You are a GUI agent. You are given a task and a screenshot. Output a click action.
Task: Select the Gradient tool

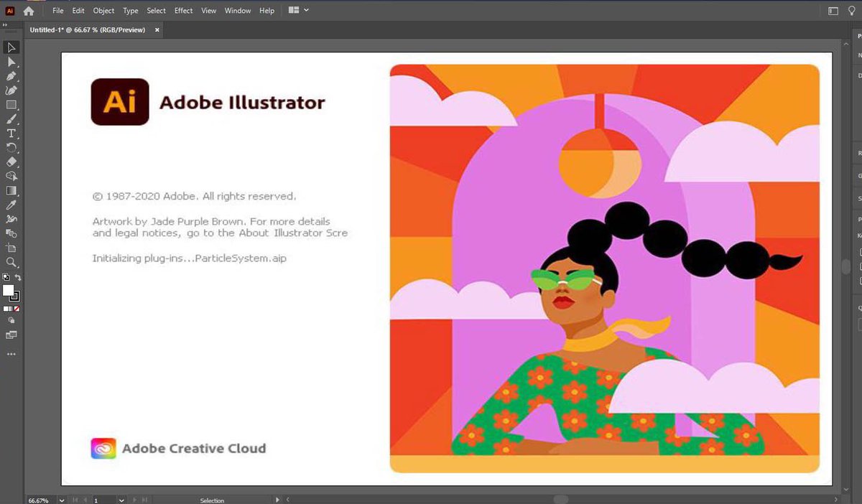(x=11, y=191)
